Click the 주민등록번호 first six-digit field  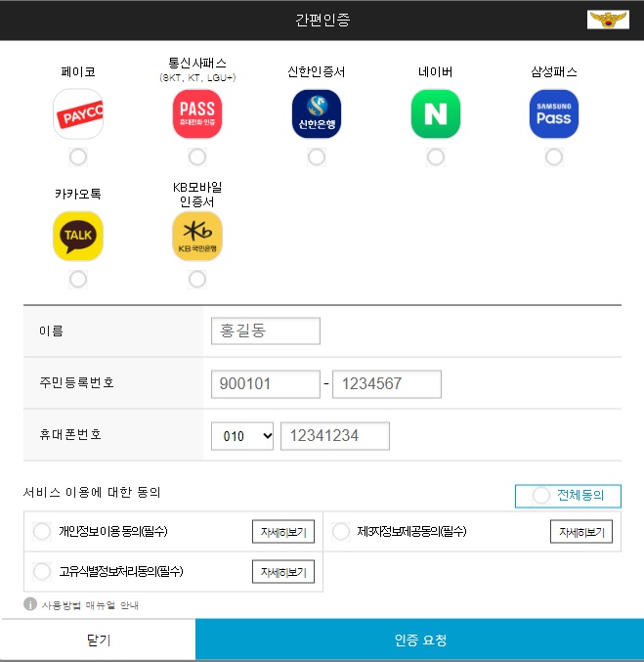coord(266,383)
